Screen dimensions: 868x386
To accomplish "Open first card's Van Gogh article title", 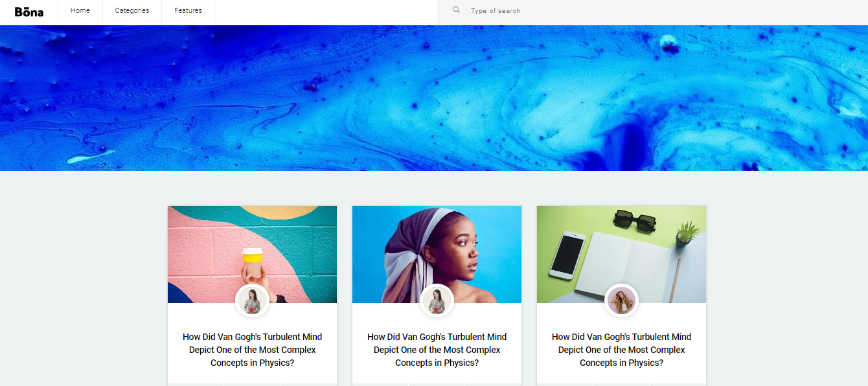I will point(253,350).
